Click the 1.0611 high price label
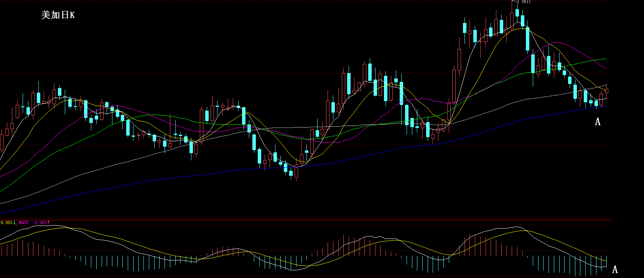Viewport: 644px width, 278px height. (524, 2)
